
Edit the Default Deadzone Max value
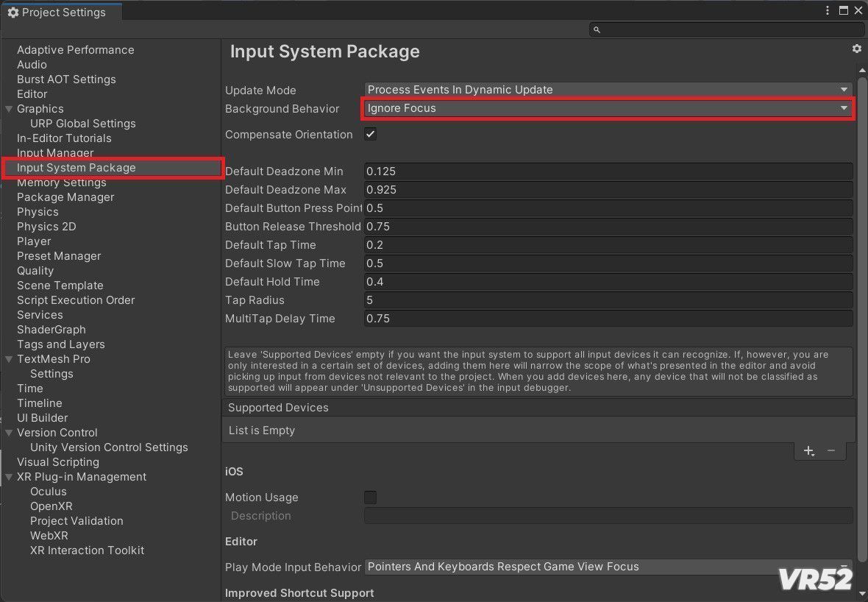608,190
